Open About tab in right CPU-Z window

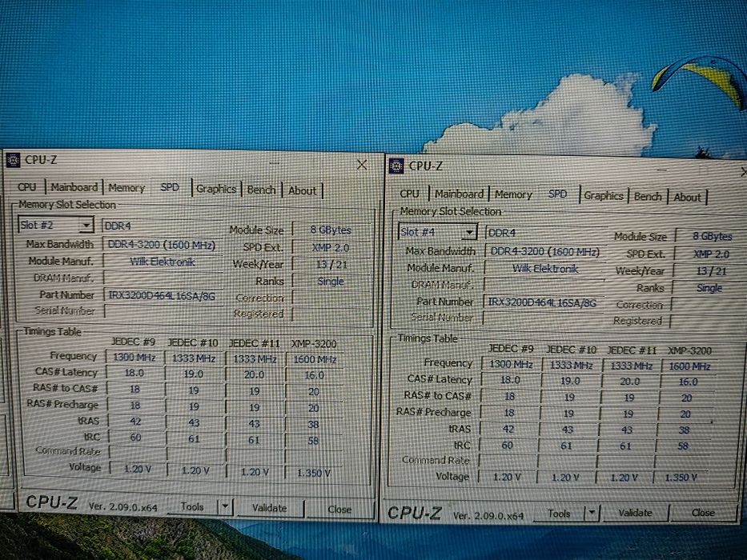(687, 197)
